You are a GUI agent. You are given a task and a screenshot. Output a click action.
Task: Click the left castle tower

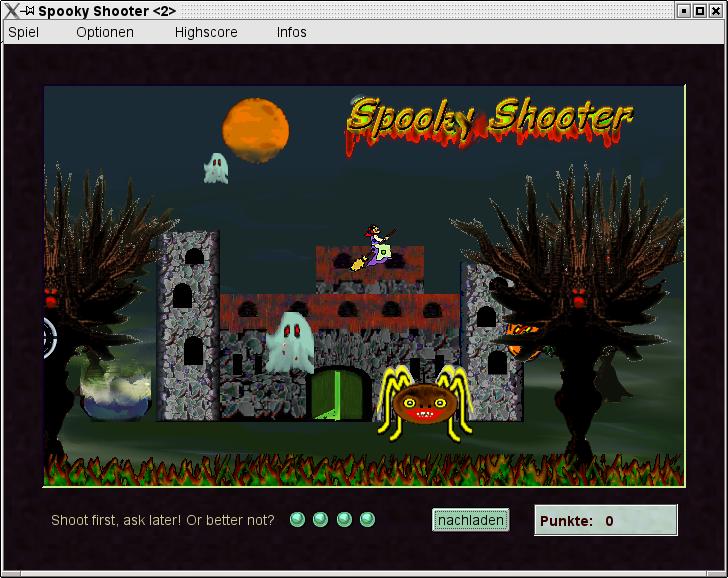click(x=188, y=326)
